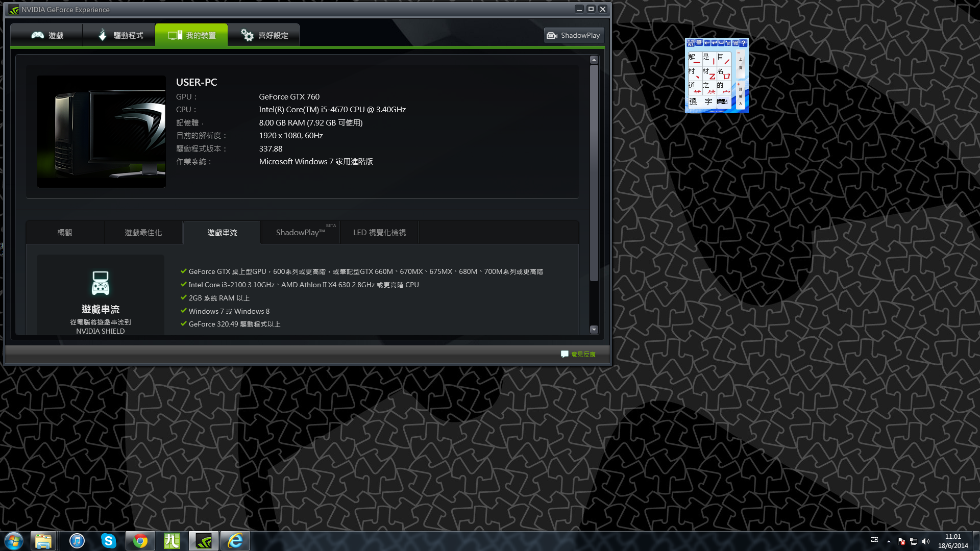Expand the IME panel bottom chevron
The width and height of the screenshot is (980, 551).
coord(717,111)
